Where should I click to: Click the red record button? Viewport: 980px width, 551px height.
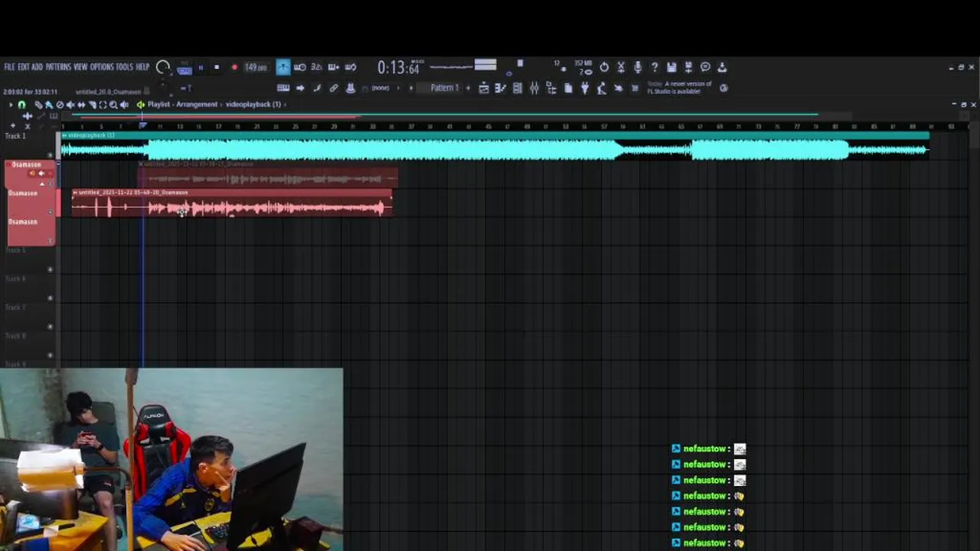[234, 67]
